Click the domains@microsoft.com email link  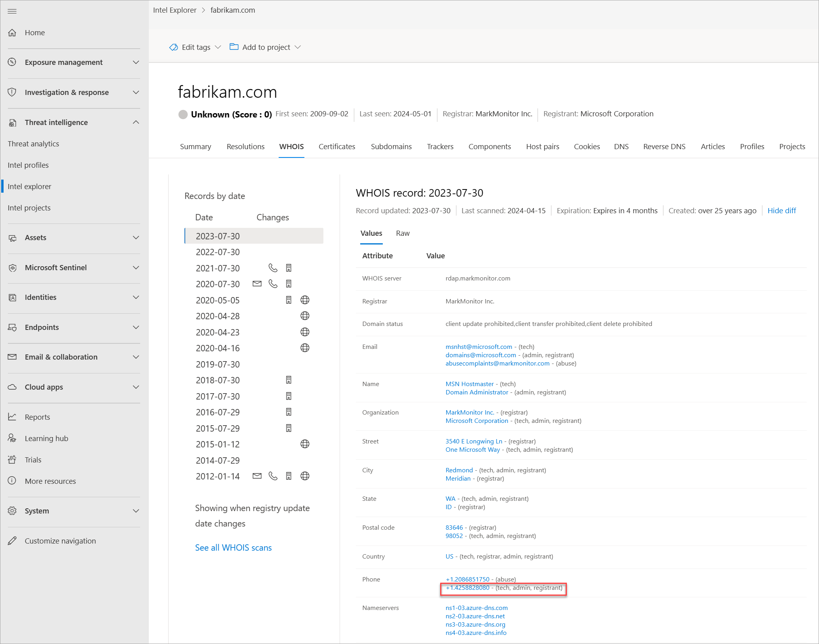(481, 355)
